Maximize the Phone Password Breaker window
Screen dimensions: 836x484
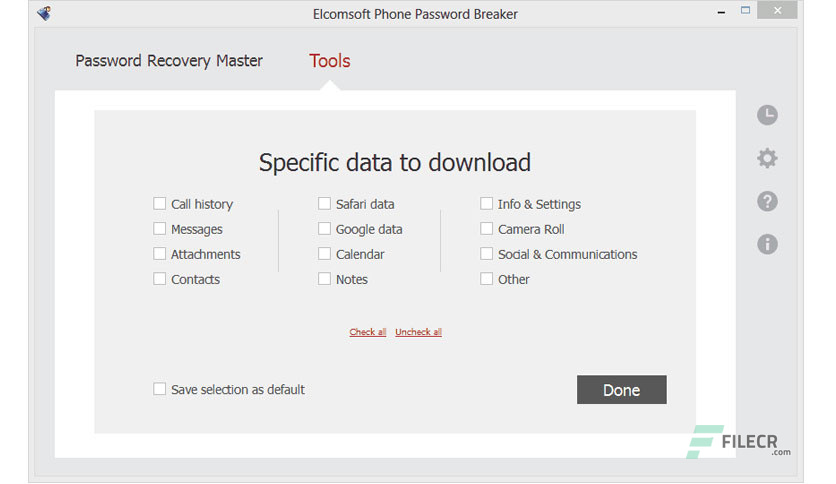click(745, 11)
